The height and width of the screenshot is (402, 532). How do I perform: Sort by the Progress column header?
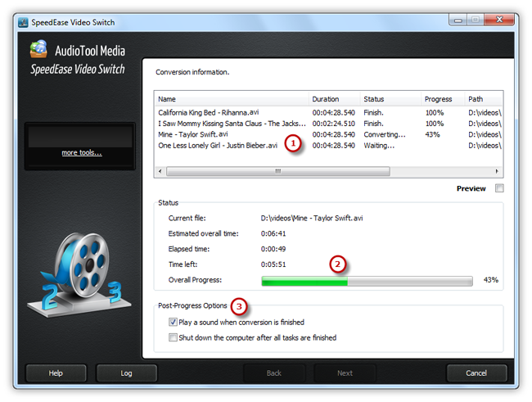coord(443,99)
